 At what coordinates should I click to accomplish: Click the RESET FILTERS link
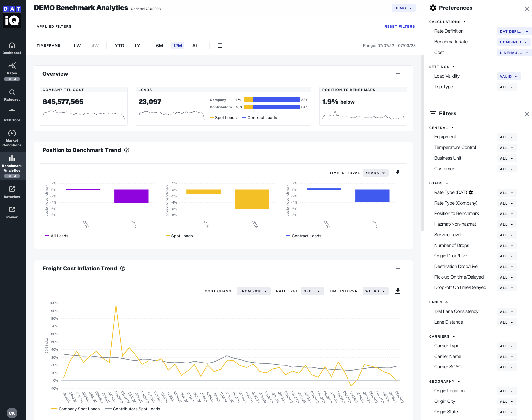coord(399,26)
